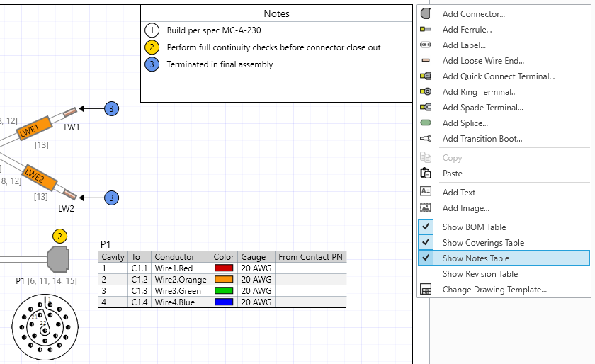
Task: Uncheck the Show Coverings Table checkmark
Action: tap(426, 242)
